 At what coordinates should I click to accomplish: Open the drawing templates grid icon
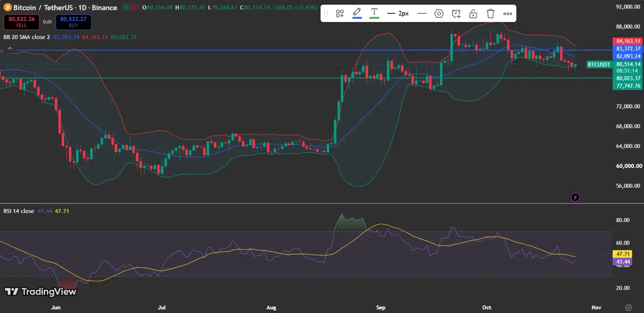point(340,14)
